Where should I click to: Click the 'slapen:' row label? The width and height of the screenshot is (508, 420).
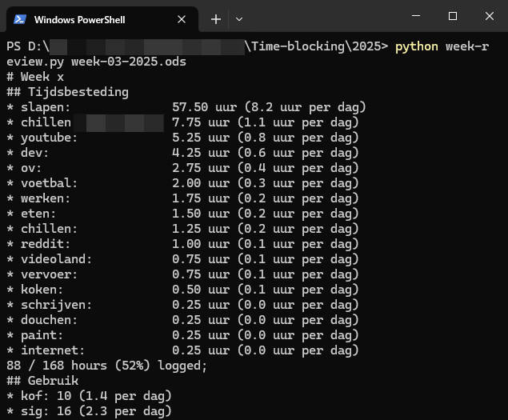click(x=46, y=107)
